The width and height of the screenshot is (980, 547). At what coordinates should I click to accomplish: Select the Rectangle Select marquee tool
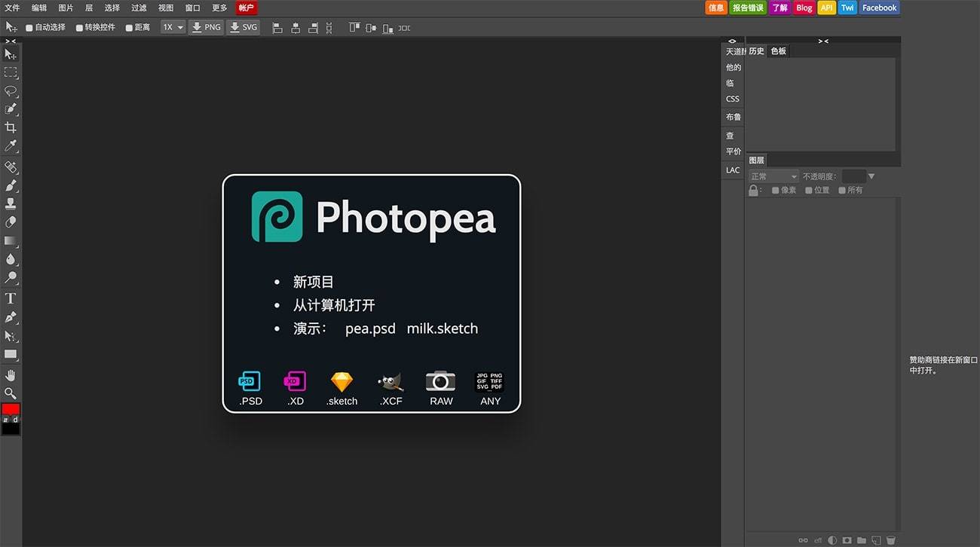point(11,73)
